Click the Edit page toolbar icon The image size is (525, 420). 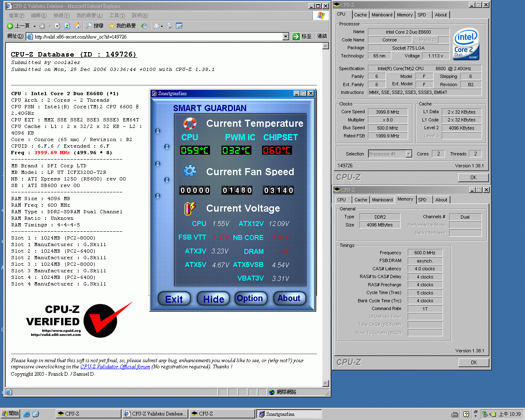[179, 26]
